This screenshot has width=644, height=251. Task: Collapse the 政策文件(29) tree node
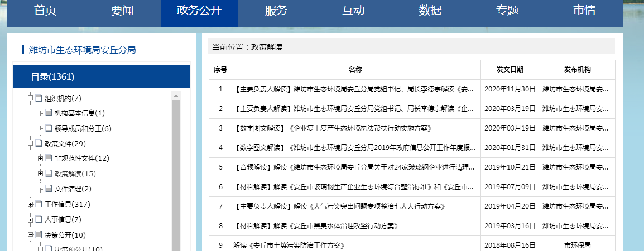30,143
